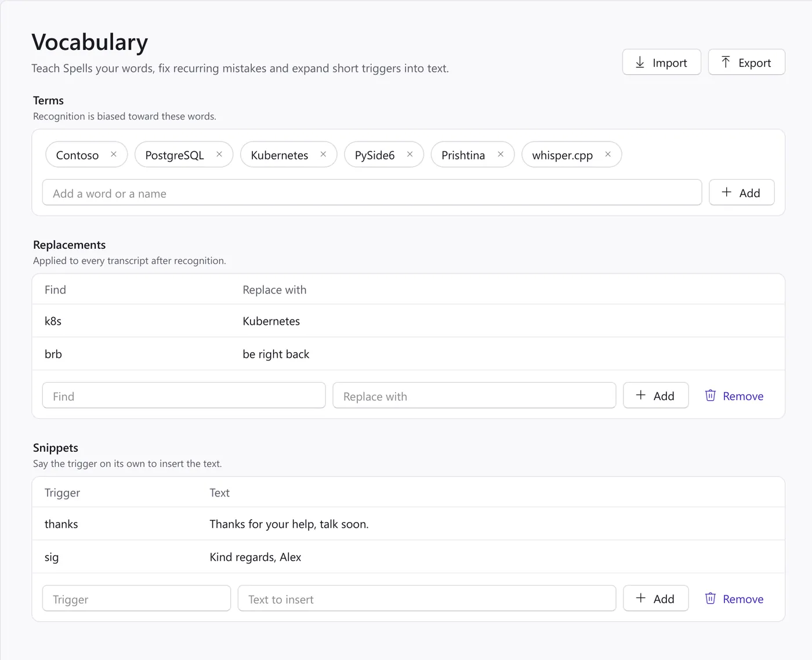Select 'Kubernetes' replacement value cell

click(271, 321)
